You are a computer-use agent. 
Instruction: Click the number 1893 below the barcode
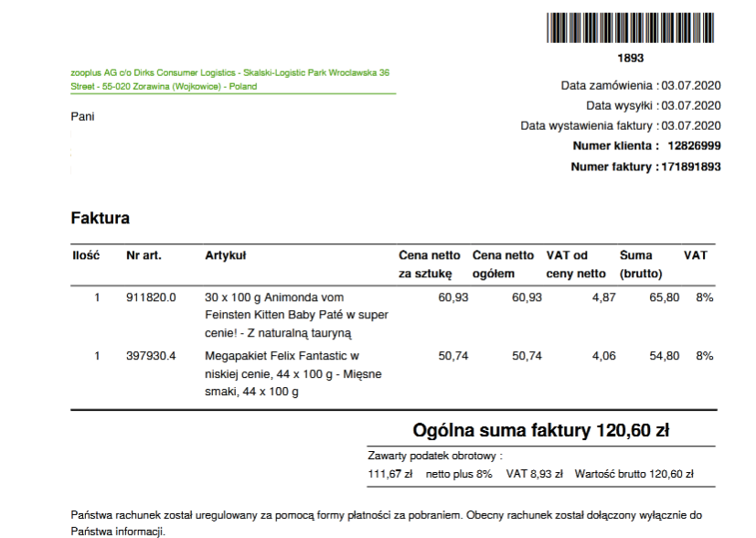click(630, 59)
